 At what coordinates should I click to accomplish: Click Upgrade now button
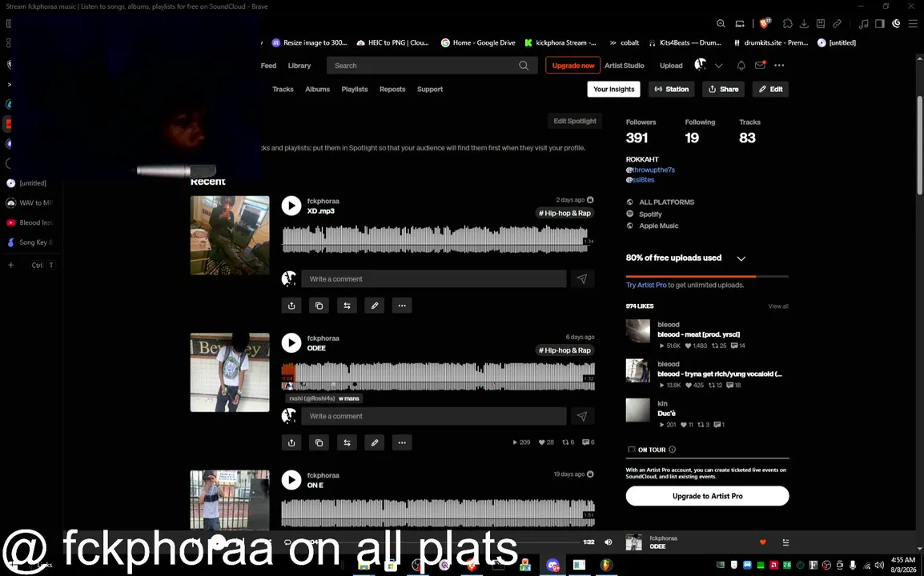point(572,66)
